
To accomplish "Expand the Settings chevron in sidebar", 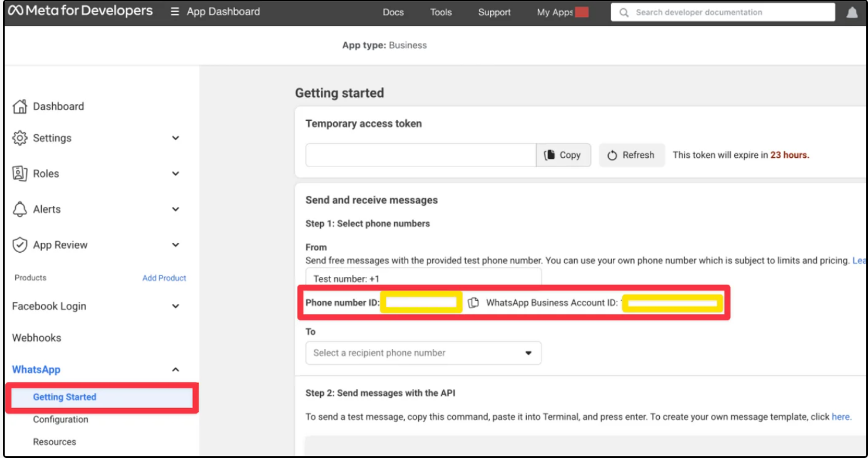I will [175, 138].
